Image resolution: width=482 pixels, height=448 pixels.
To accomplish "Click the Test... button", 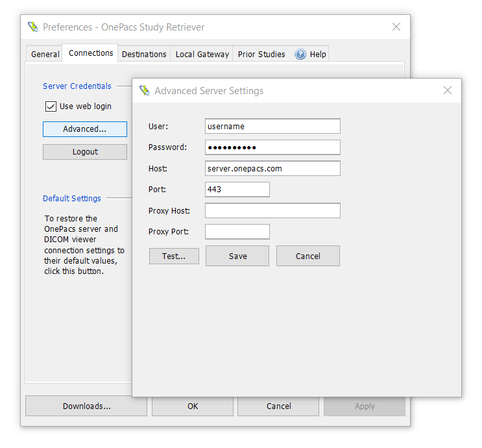I will coord(174,256).
